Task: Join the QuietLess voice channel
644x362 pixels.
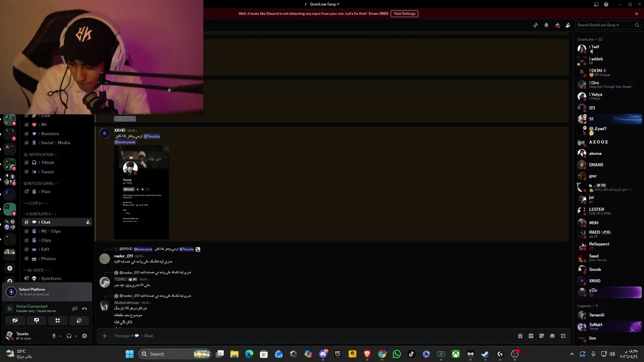Action: point(56,279)
